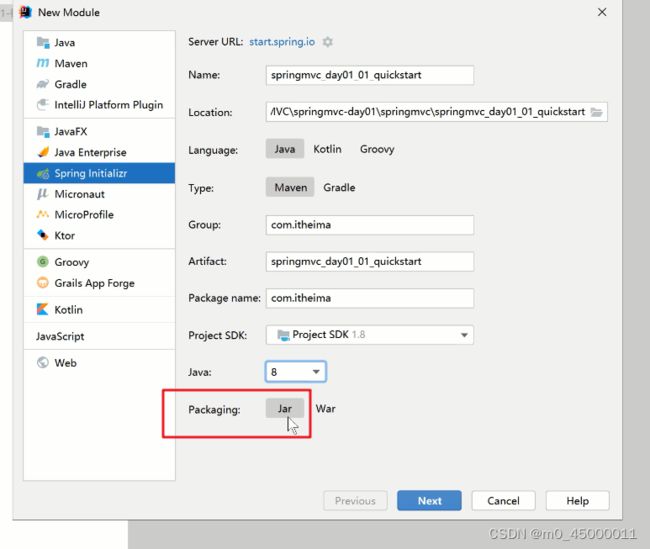Select Kotlin language option

[327, 149]
